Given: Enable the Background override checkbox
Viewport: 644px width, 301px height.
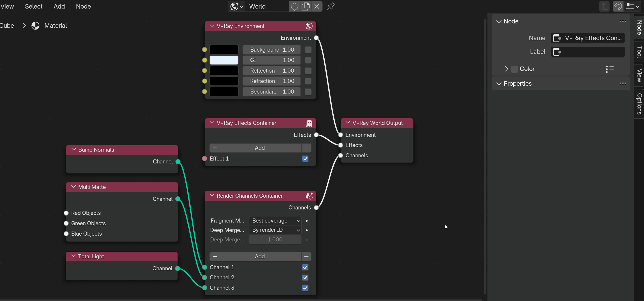Looking at the screenshot, I should (308, 50).
